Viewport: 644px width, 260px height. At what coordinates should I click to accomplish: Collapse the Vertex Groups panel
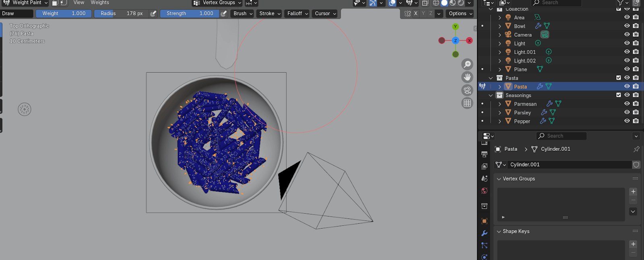[x=499, y=179]
